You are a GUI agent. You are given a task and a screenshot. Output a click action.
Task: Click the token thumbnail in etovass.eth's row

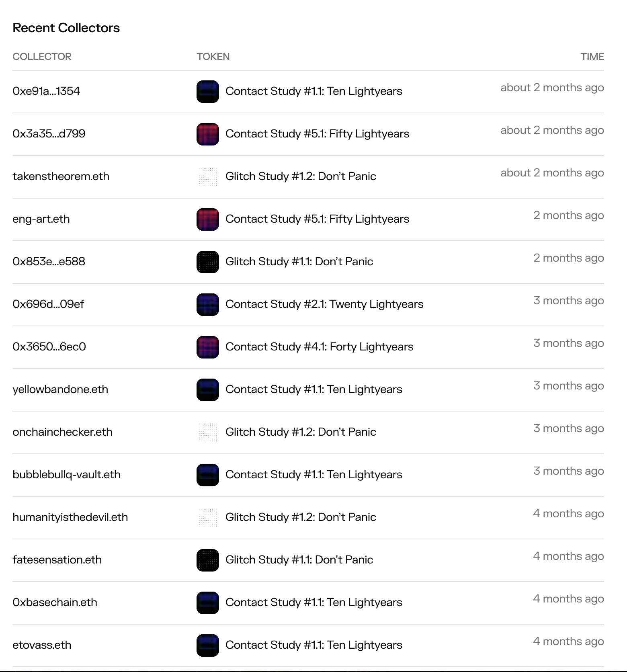(x=207, y=645)
